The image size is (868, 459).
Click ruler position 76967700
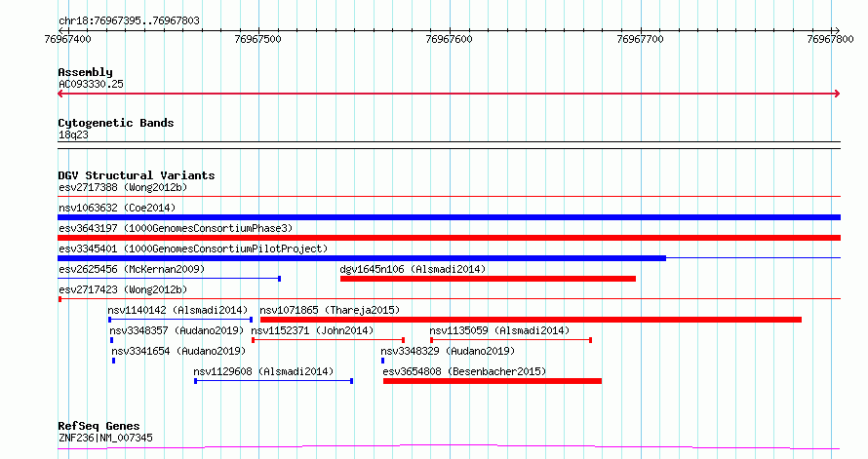[640, 39]
